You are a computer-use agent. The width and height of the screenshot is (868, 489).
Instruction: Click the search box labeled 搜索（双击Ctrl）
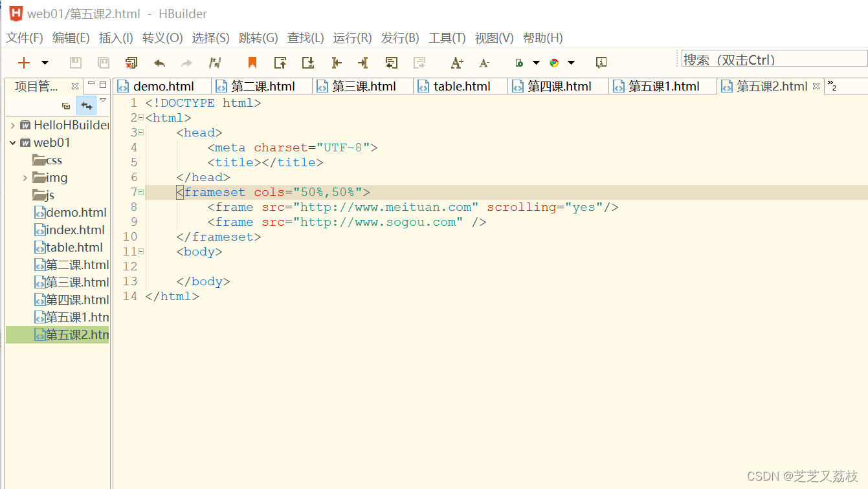[775, 60]
